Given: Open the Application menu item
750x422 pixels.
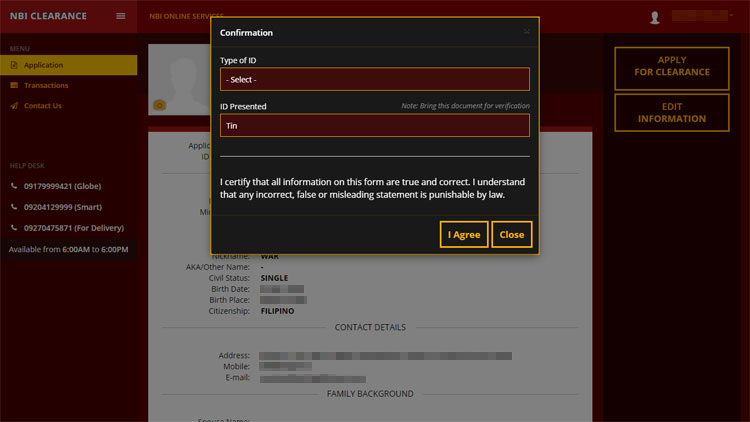Looking at the screenshot, I should [x=68, y=65].
